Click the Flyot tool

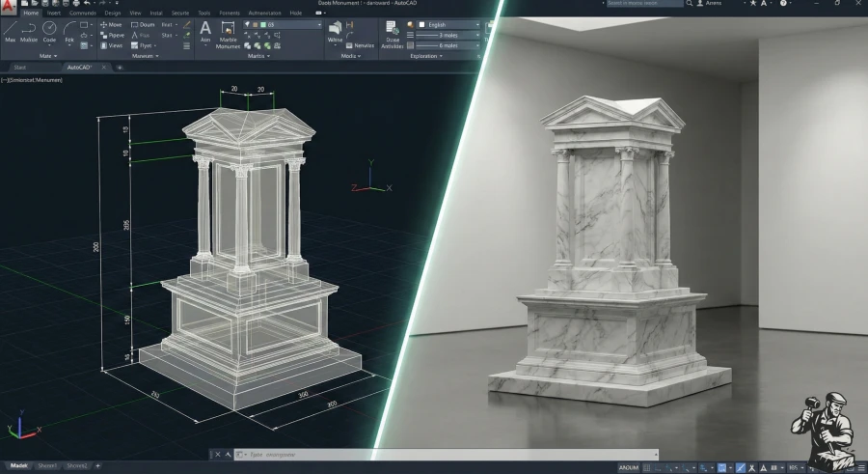point(143,45)
